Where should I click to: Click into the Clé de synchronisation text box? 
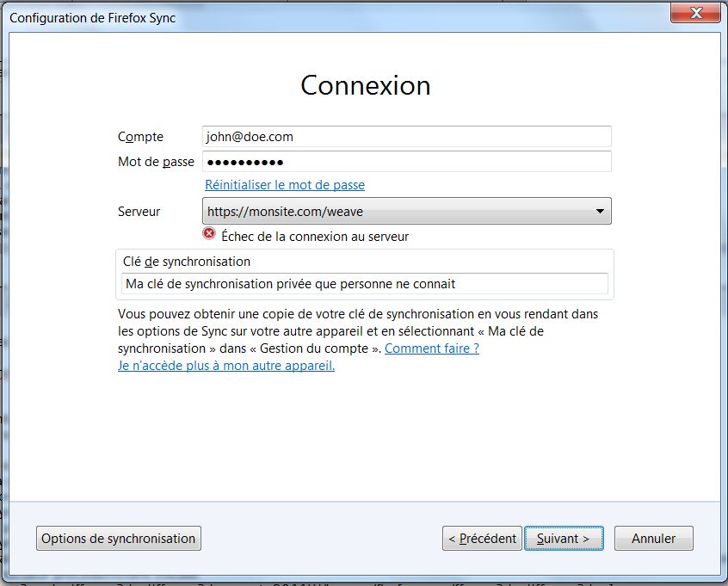[x=365, y=283]
